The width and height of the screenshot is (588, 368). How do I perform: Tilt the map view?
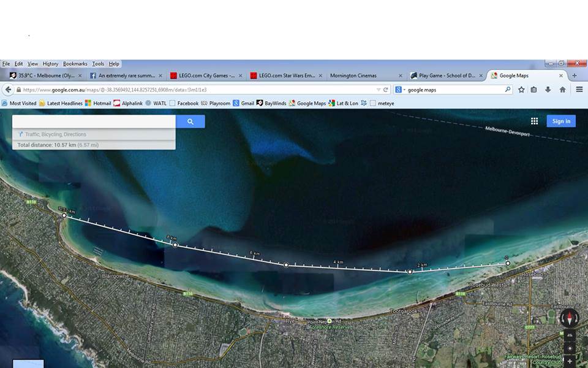(x=570, y=335)
